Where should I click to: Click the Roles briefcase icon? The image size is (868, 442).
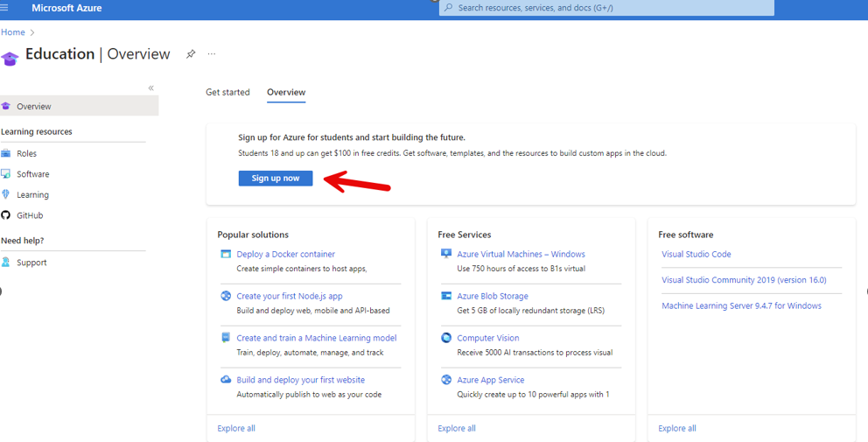coord(5,153)
